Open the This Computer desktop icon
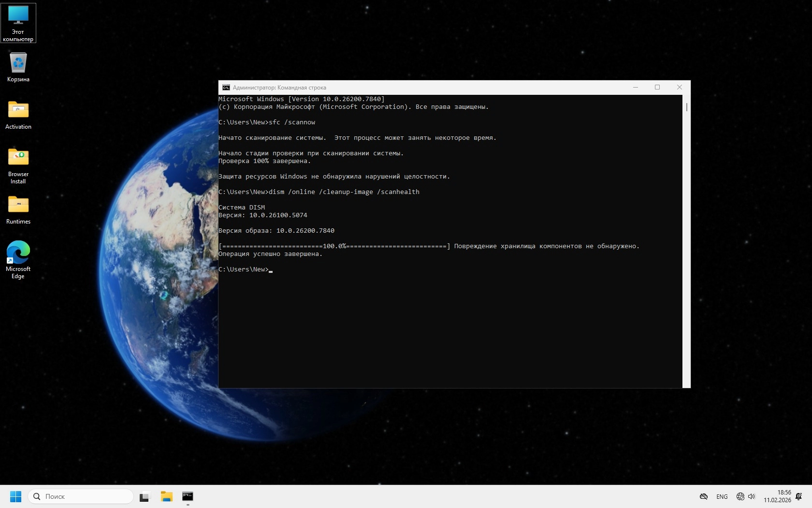The image size is (812, 508). coord(18,23)
